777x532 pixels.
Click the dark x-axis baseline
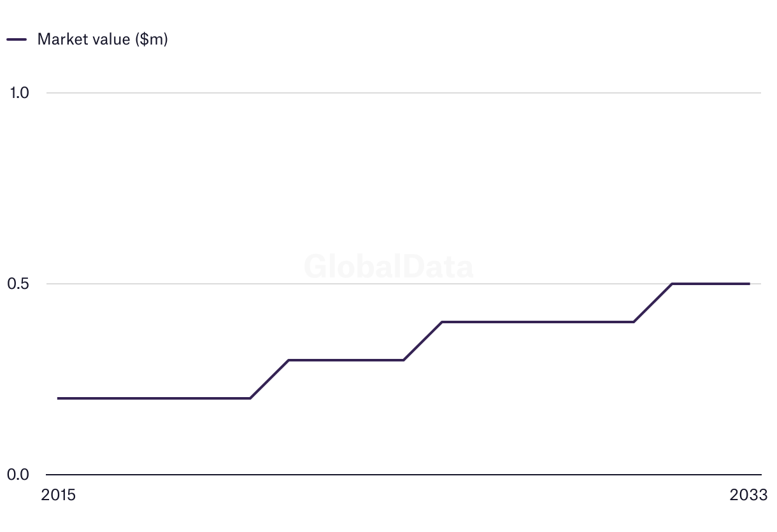click(404, 475)
